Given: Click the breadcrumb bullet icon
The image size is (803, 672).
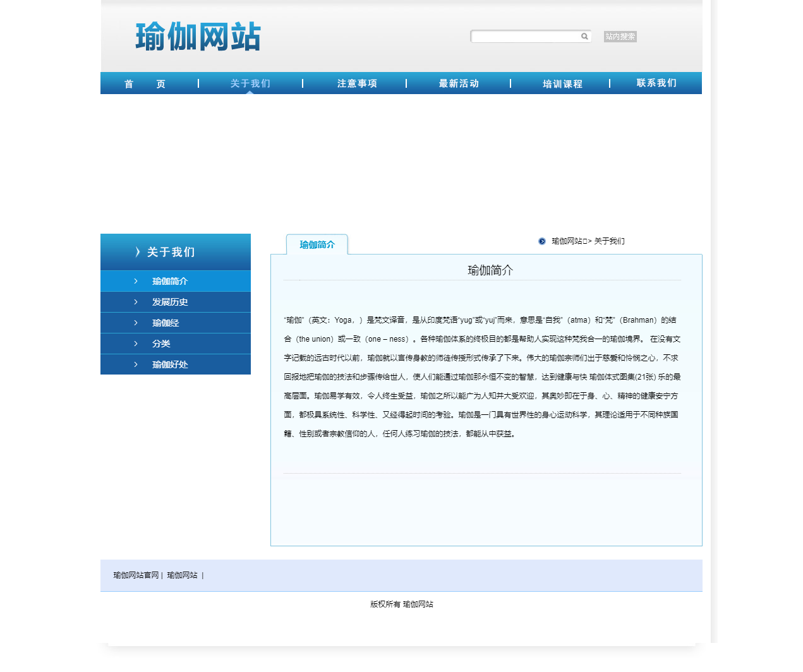Looking at the screenshot, I should click(542, 241).
